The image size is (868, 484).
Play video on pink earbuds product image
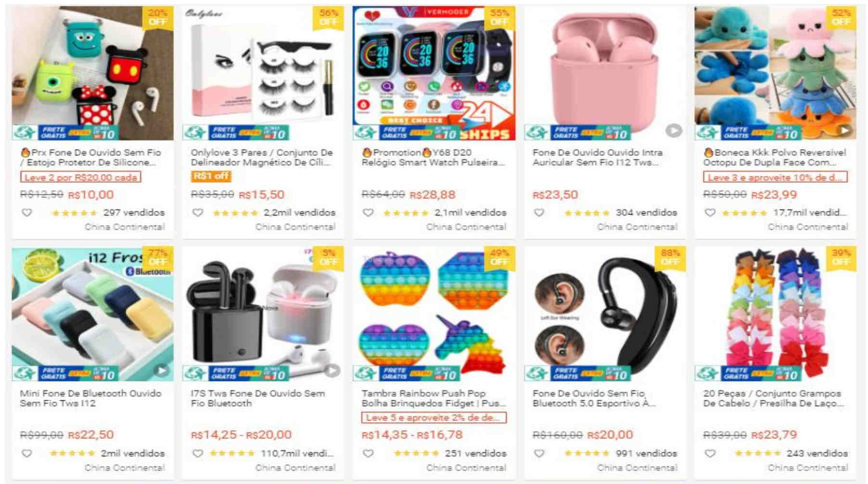pyautogui.click(x=674, y=130)
